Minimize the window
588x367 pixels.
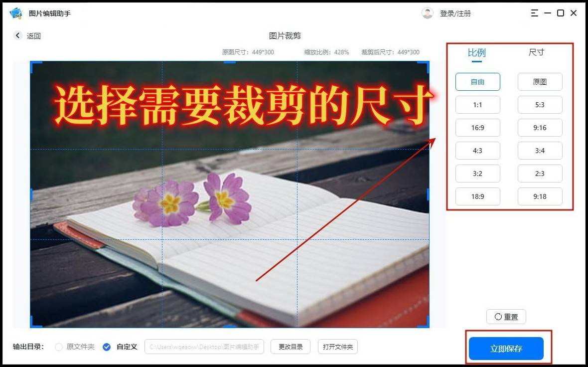[548, 13]
